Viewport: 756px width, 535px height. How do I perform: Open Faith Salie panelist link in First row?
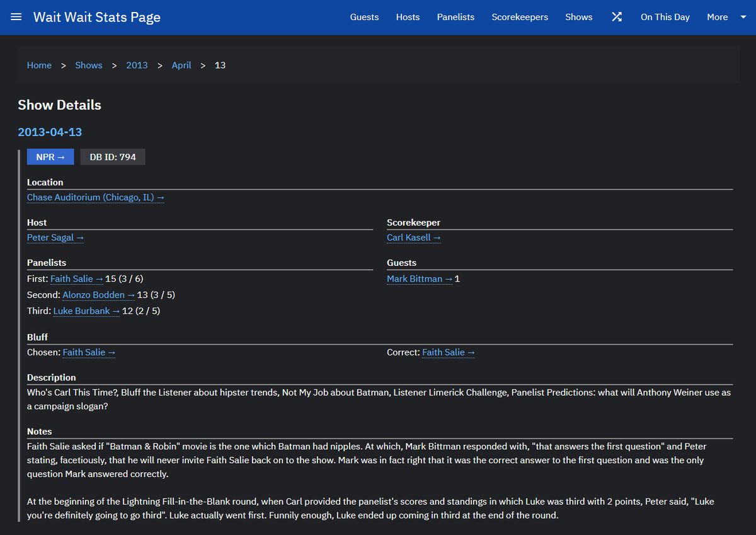pos(76,279)
